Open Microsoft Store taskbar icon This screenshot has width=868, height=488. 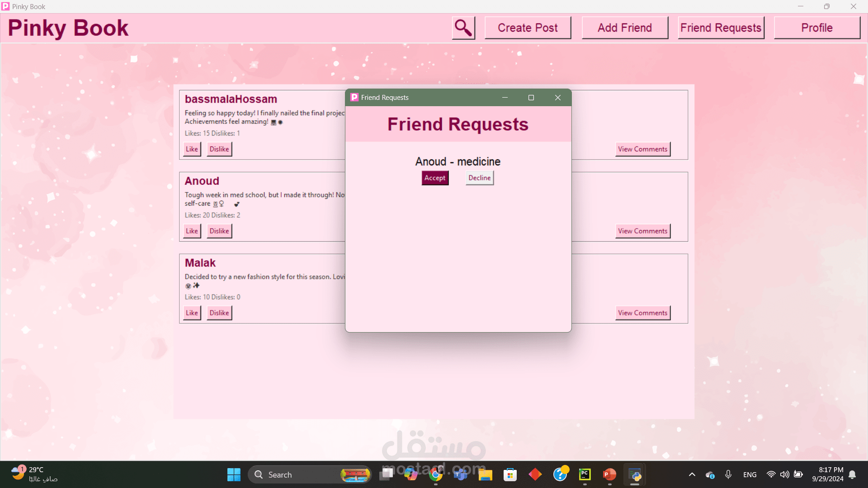pyautogui.click(x=510, y=474)
